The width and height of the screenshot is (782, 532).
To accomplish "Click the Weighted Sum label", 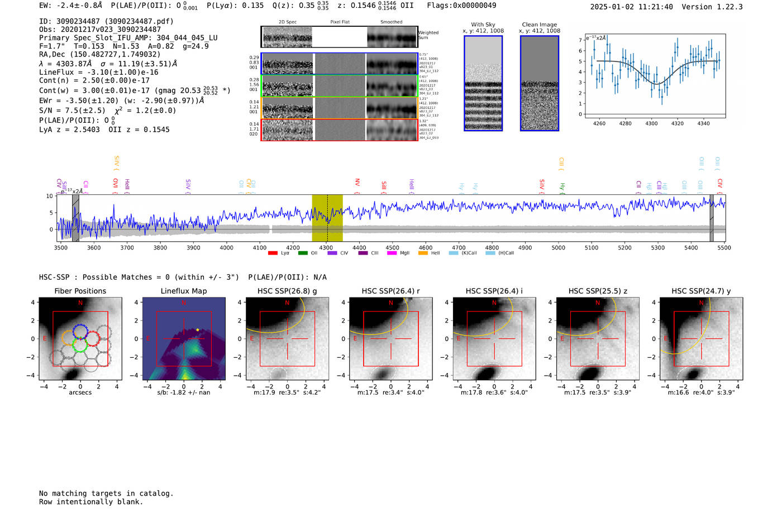I will click(x=428, y=35).
